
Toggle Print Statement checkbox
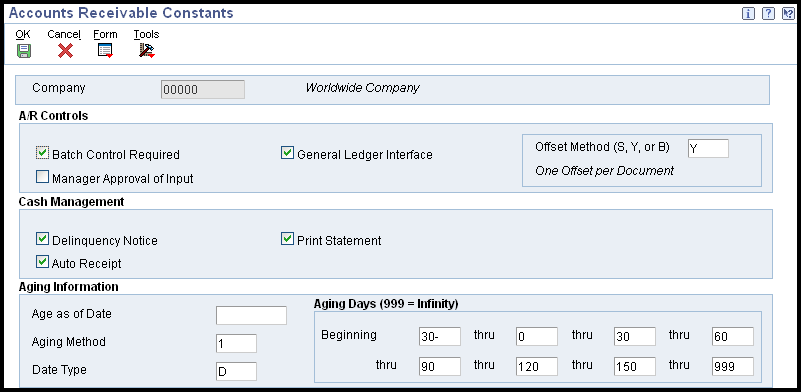(x=288, y=239)
